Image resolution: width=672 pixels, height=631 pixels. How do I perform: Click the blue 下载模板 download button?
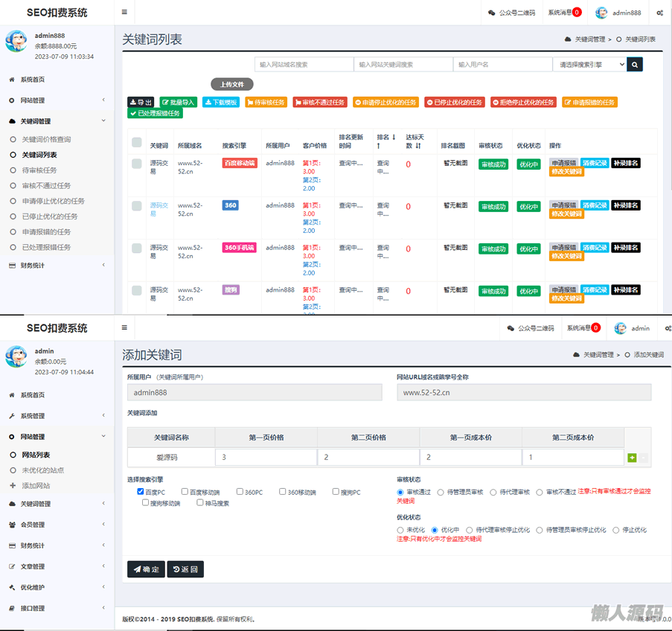click(x=221, y=103)
